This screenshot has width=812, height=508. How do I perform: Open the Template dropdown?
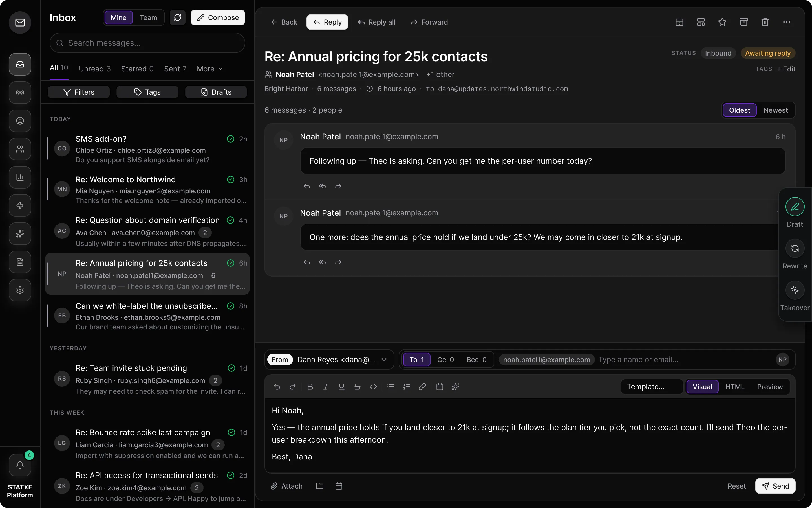point(652,387)
